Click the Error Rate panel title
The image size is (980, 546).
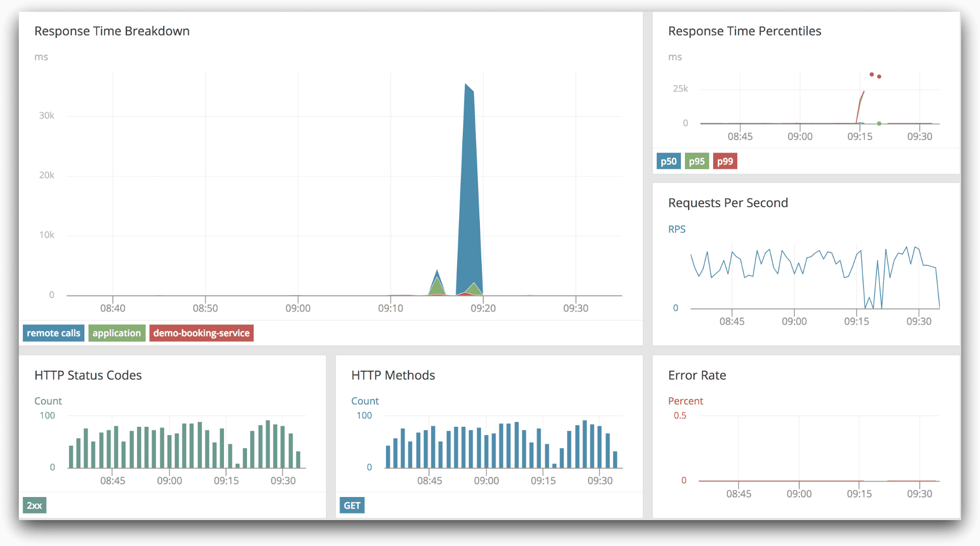[697, 375]
